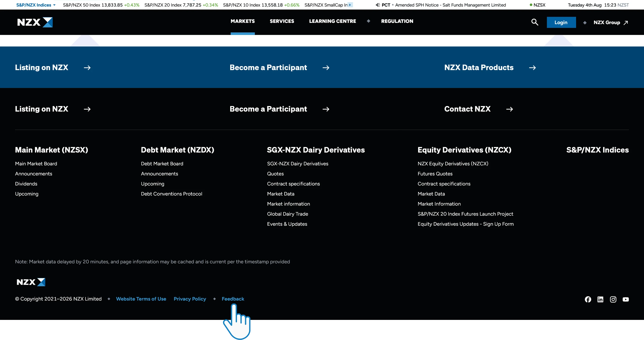Click the NZX logo in the header
Image resolution: width=644 pixels, height=340 pixels.
[35, 22]
